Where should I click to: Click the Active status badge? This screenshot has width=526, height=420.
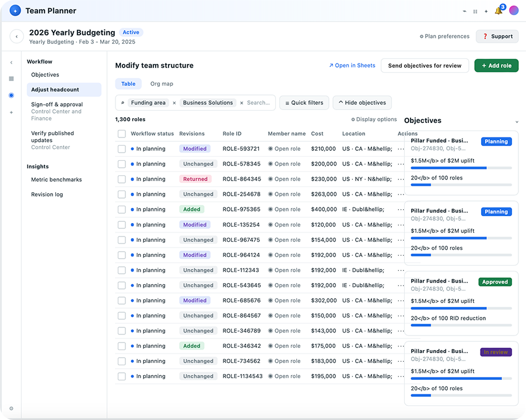coord(131,32)
